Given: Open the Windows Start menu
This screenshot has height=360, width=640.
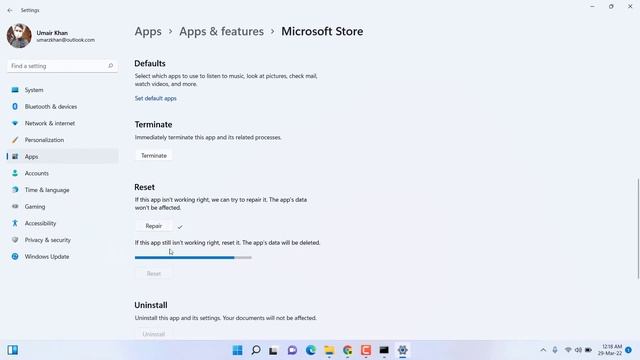Looking at the screenshot, I should (x=238, y=350).
